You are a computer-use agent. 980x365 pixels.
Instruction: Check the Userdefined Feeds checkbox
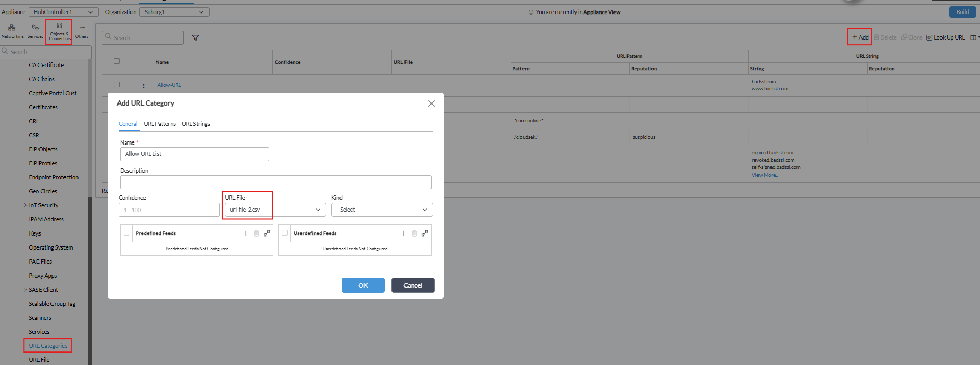click(285, 233)
